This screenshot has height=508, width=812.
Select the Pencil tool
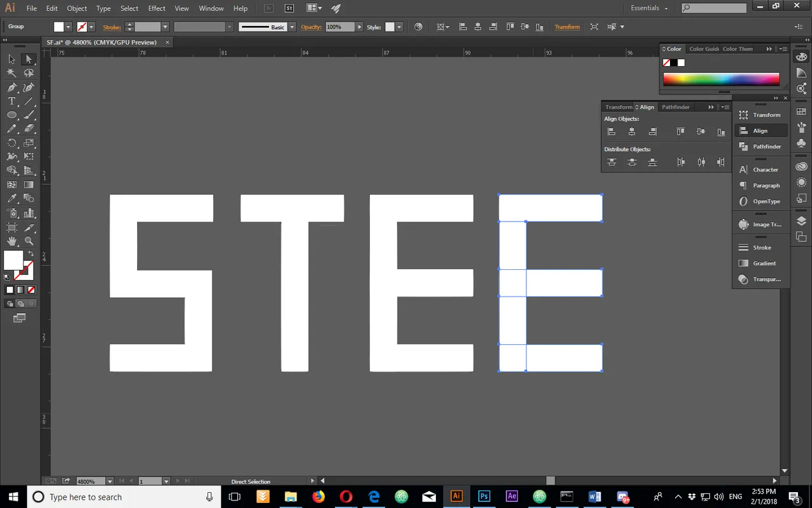11,129
